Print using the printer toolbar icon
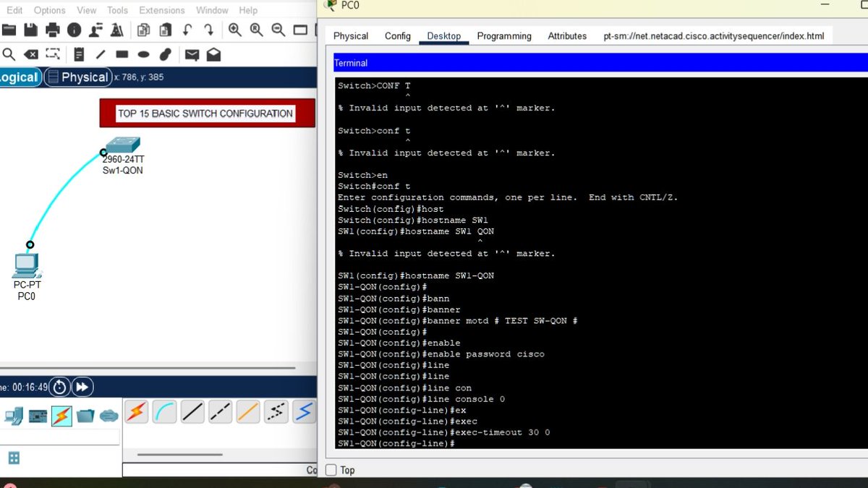Screen dimensions: 868x488 coord(53,30)
